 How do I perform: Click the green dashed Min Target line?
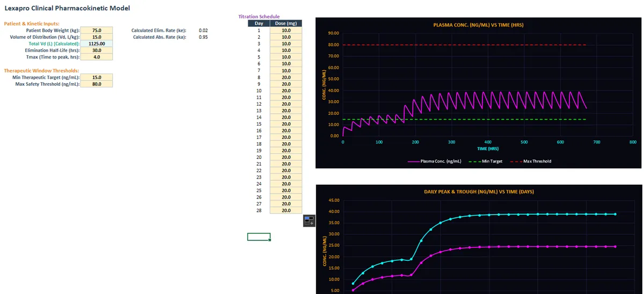[464, 119]
